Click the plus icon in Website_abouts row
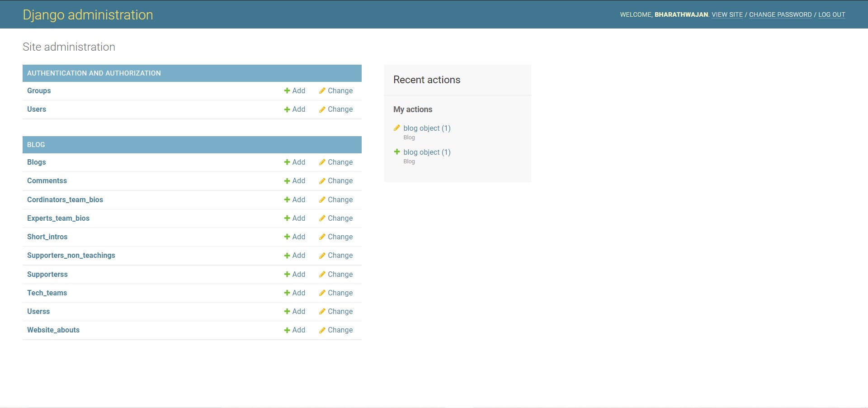Image resolution: width=868 pixels, height=408 pixels. 287,330
